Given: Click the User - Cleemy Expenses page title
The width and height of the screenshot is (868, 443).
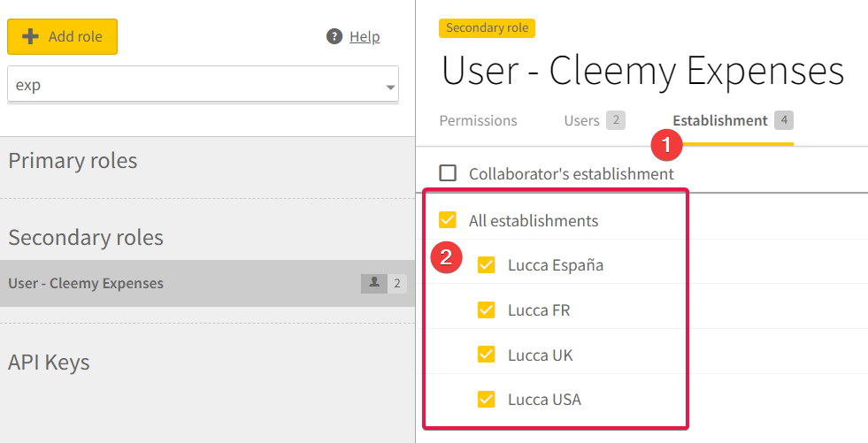Looking at the screenshot, I should [642, 71].
